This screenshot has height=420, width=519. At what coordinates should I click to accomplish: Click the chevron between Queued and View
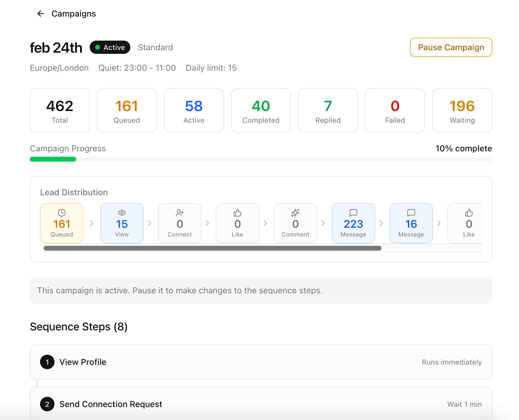click(92, 223)
